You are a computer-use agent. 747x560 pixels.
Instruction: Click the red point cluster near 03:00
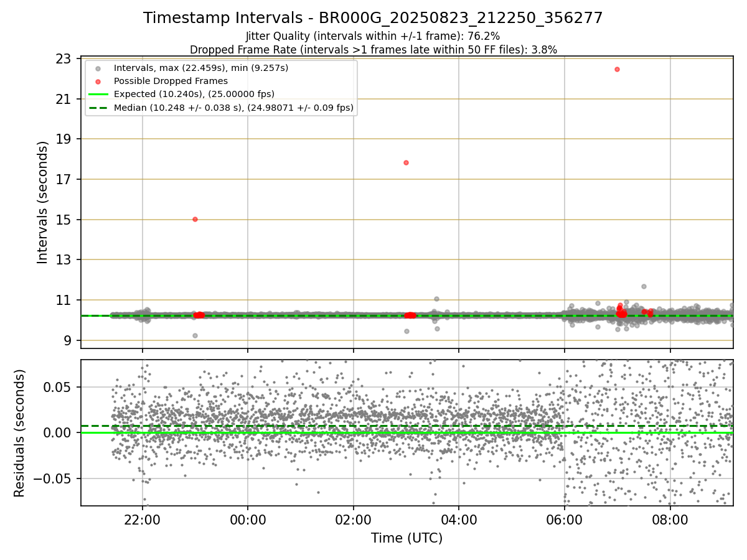[x=410, y=315]
